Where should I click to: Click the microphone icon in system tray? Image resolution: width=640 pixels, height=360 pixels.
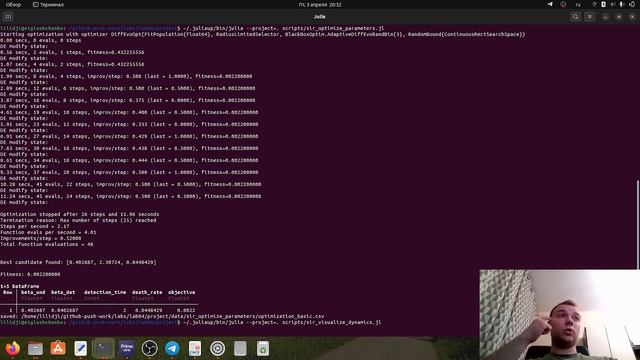tap(622, 4)
